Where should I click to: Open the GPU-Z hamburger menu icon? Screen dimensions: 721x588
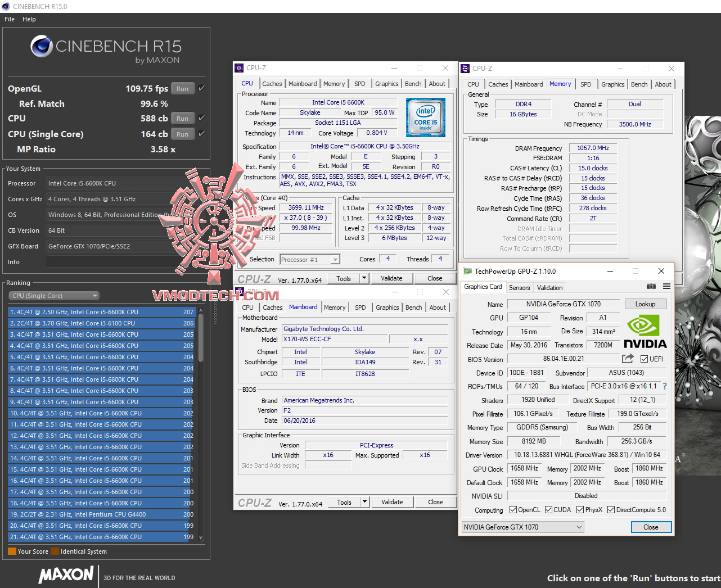[666, 287]
